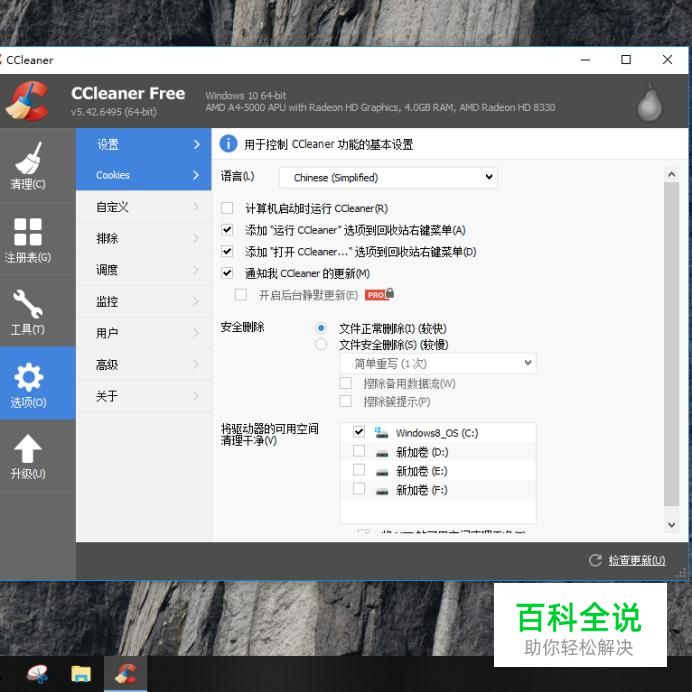
Task: Click the 新加卷 (F:) drive icon
Action: (382, 491)
